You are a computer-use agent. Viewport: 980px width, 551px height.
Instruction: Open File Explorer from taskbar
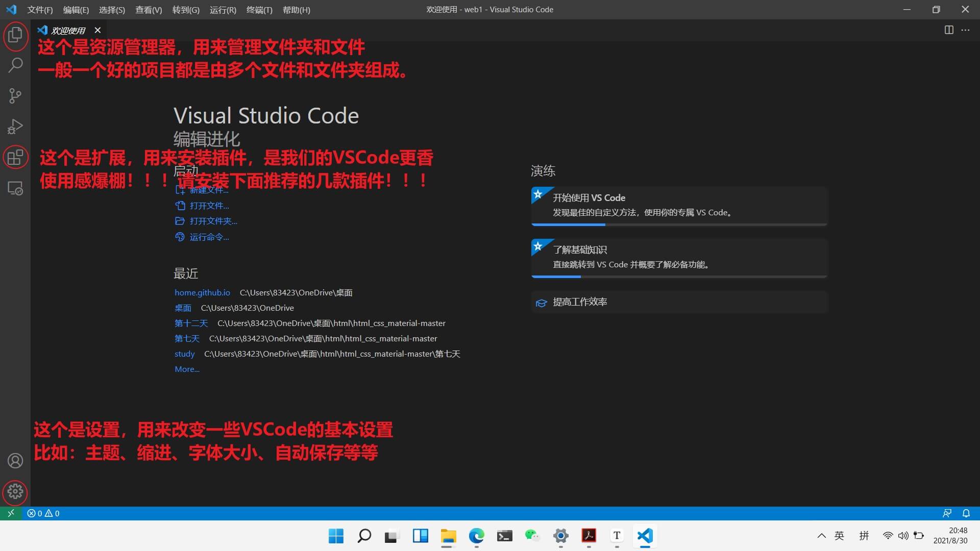[x=448, y=536]
